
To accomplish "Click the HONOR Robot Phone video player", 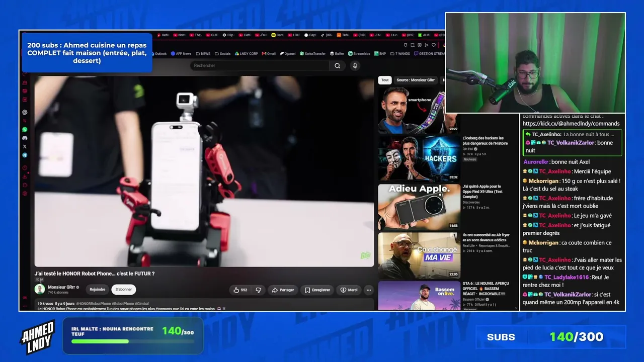I will (204, 171).
